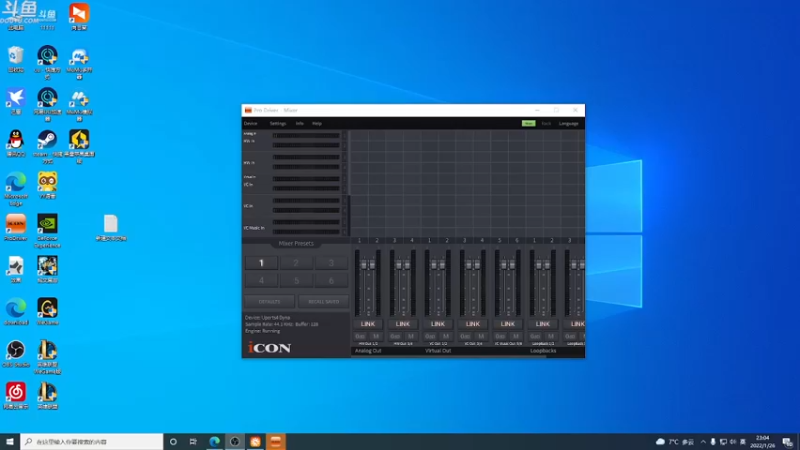Open Microsoft Edge from the taskbar

(214, 441)
